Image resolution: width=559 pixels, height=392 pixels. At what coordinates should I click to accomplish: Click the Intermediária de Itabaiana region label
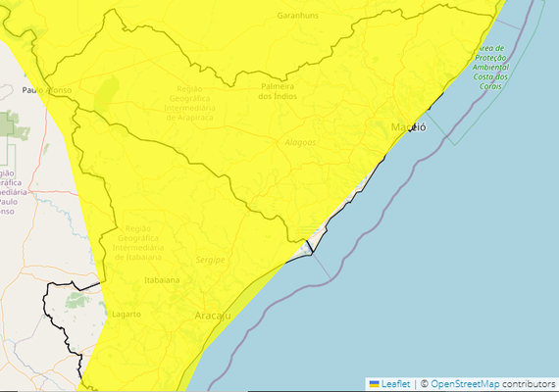coord(138,243)
